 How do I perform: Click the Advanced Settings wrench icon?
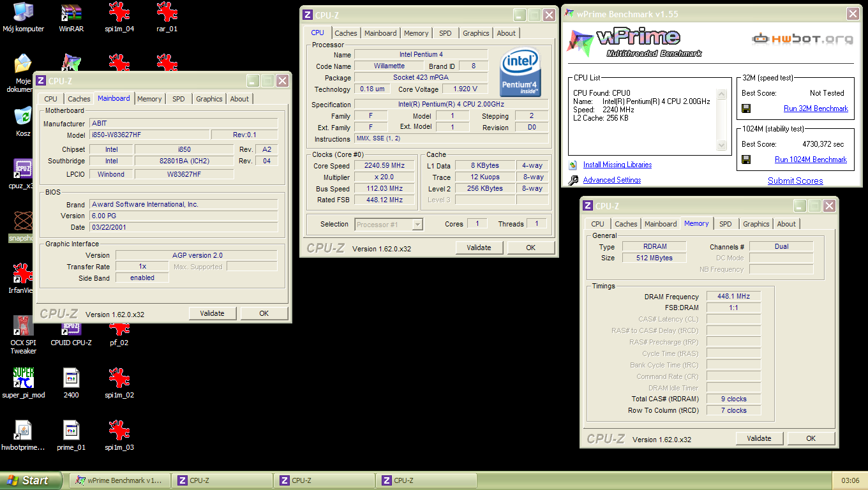point(573,180)
